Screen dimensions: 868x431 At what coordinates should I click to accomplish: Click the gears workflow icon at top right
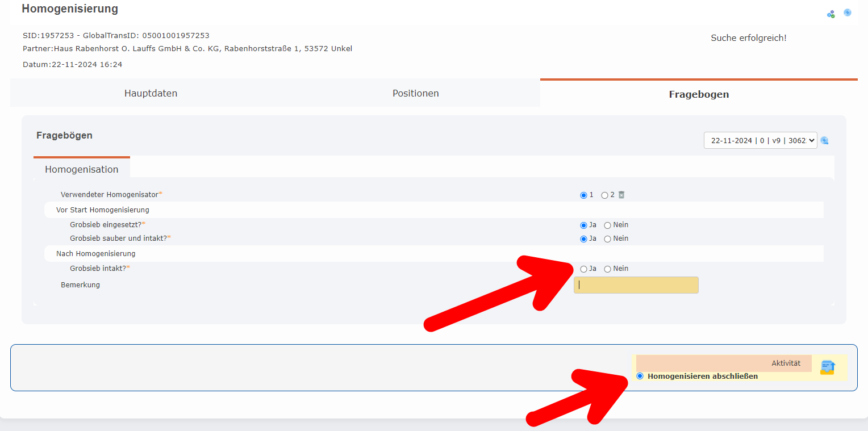(831, 14)
